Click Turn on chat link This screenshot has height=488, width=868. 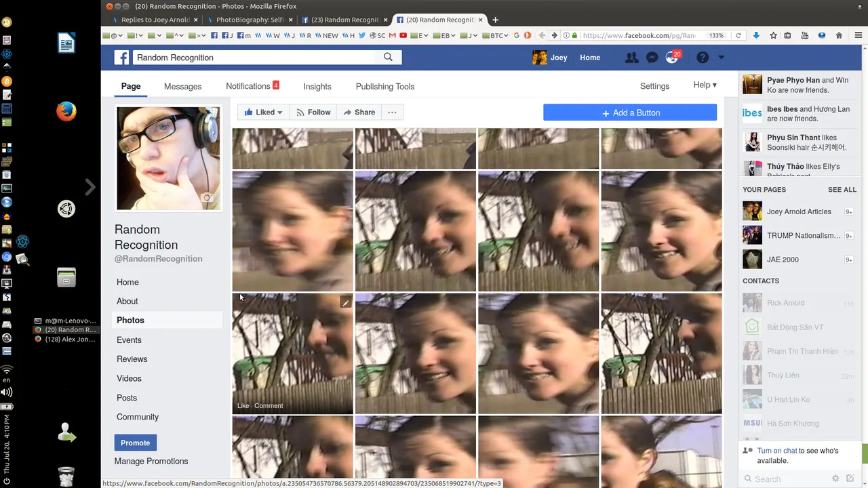point(777,451)
